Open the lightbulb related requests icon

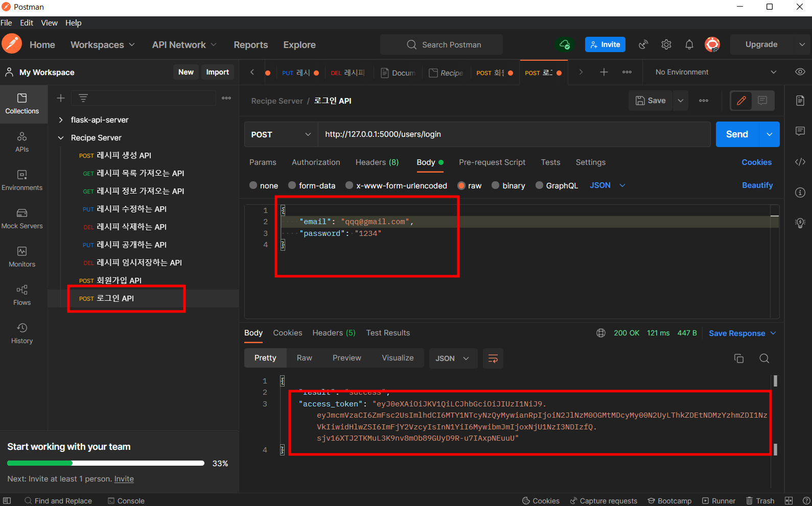800,223
